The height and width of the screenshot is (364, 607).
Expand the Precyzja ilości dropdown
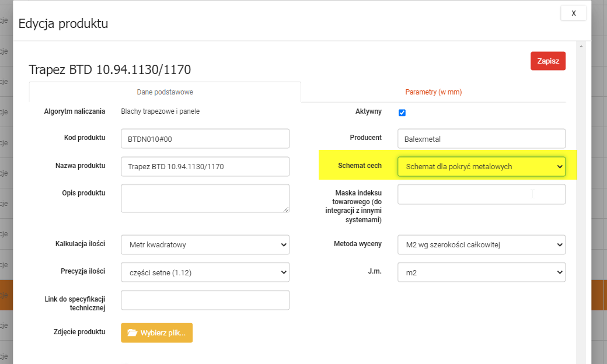[x=205, y=272]
